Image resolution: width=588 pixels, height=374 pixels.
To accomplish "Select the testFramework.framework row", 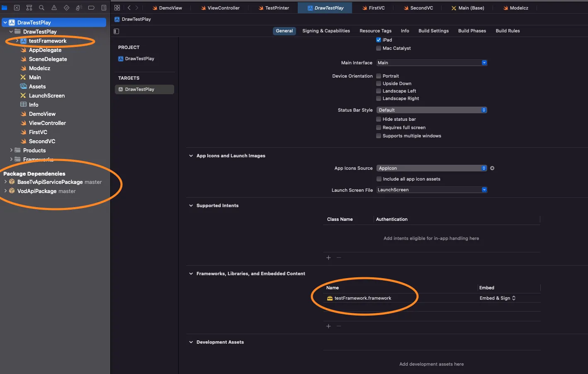I will pyautogui.click(x=432, y=298).
